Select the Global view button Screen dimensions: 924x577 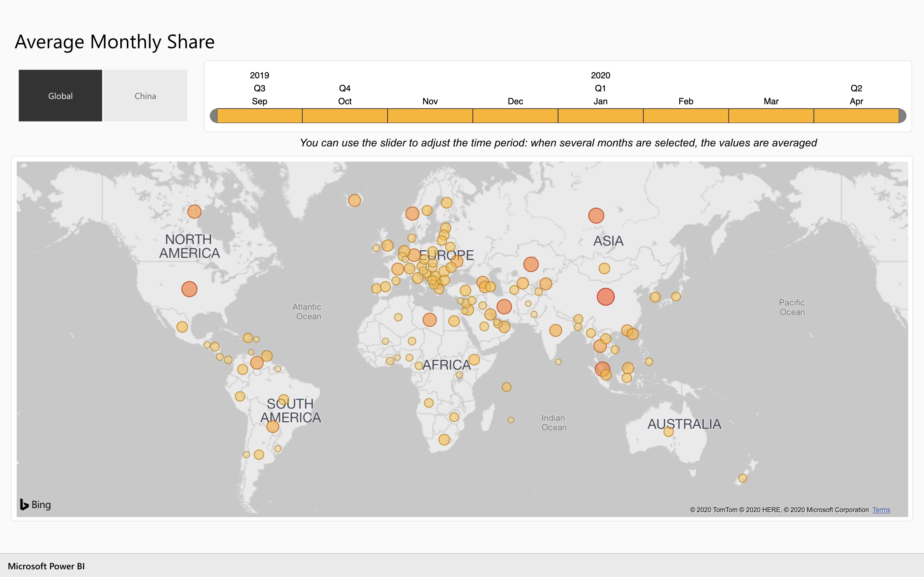60,96
